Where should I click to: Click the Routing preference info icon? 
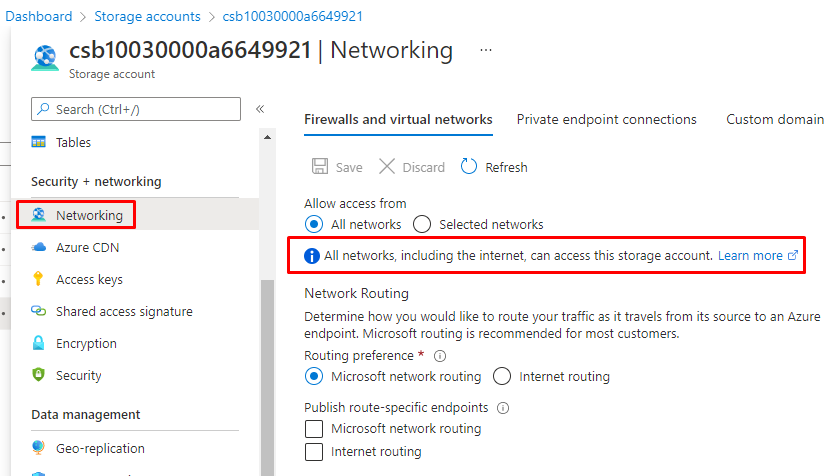click(440, 355)
